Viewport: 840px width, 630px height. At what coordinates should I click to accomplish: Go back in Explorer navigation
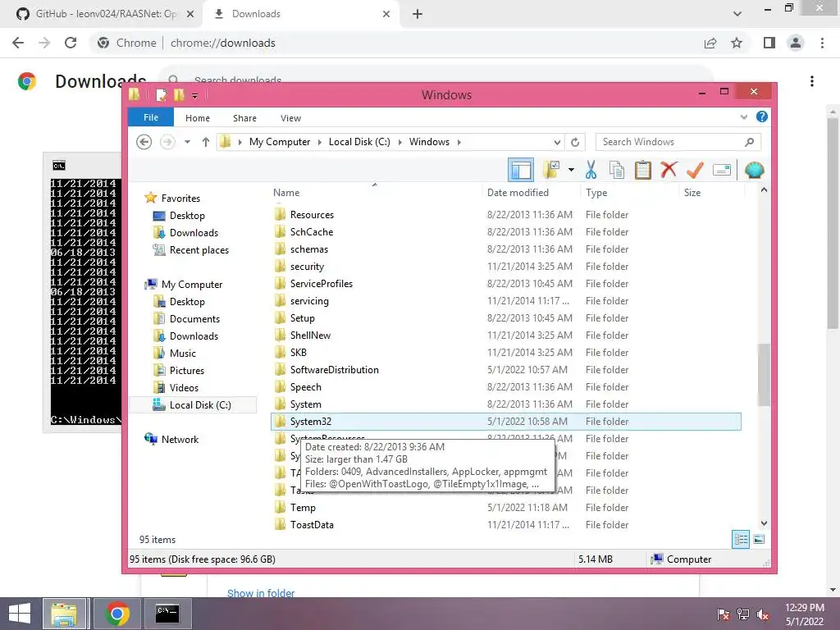tap(144, 142)
